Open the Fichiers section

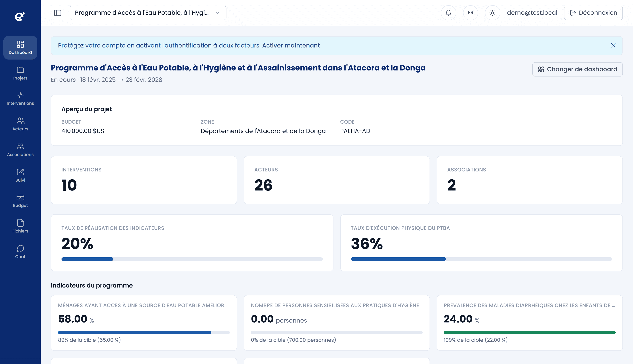(20, 226)
